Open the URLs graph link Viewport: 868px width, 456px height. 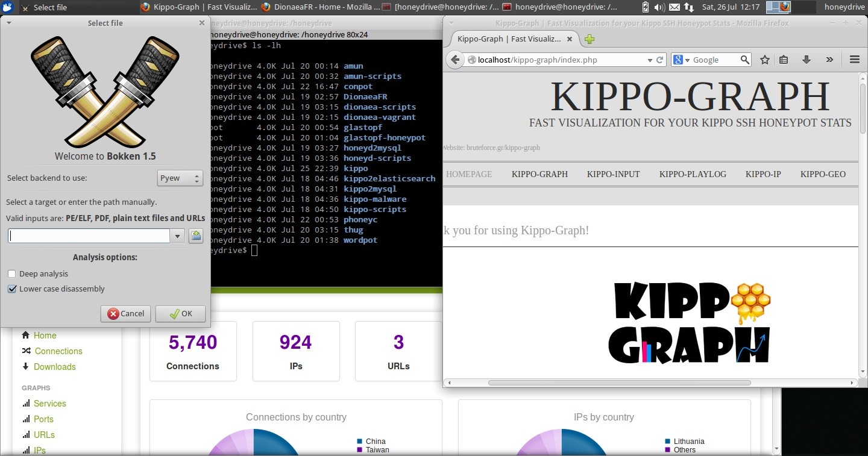(x=44, y=435)
